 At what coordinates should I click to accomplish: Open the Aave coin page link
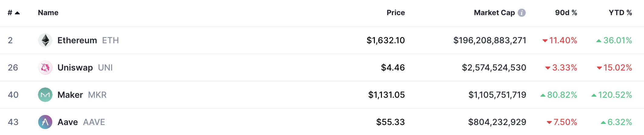coord(68,122)
